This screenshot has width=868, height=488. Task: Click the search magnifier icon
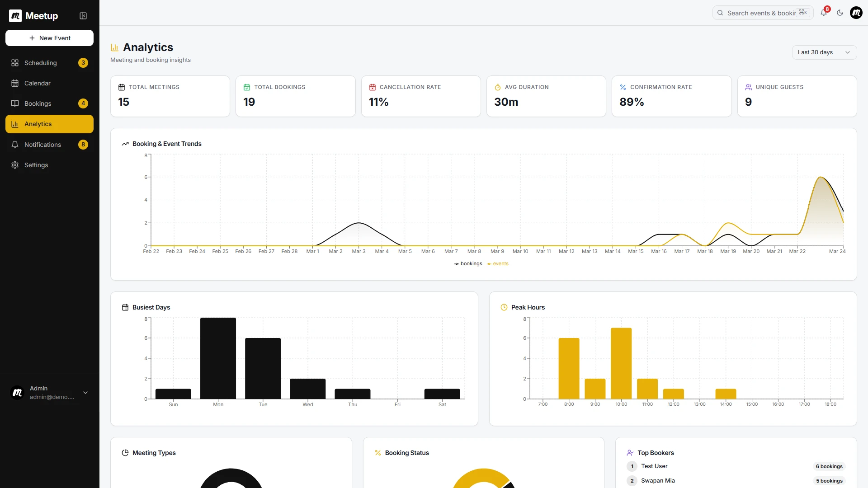point(720,13)
